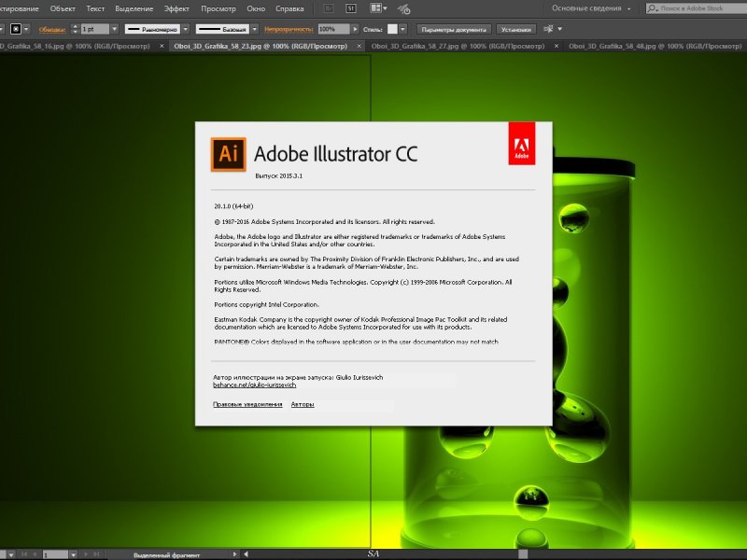Screen dimensions: 747x560
Task: Open the zoom level dropdown in status bar
Action: (x=11, y=554)
